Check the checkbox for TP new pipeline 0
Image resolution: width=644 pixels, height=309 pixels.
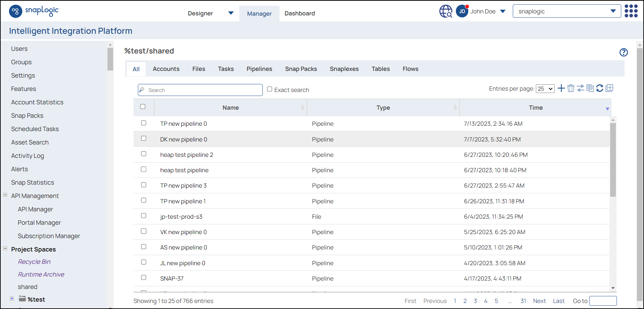[144, 123]
